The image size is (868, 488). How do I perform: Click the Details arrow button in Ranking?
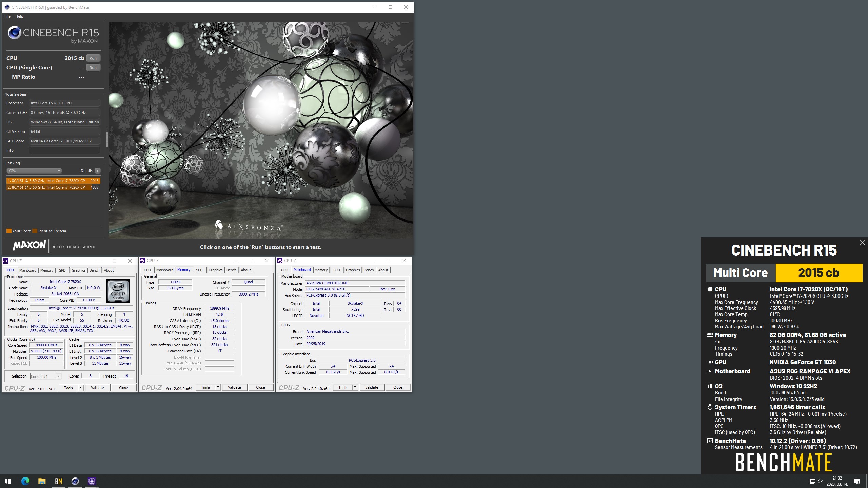[98, 171]
